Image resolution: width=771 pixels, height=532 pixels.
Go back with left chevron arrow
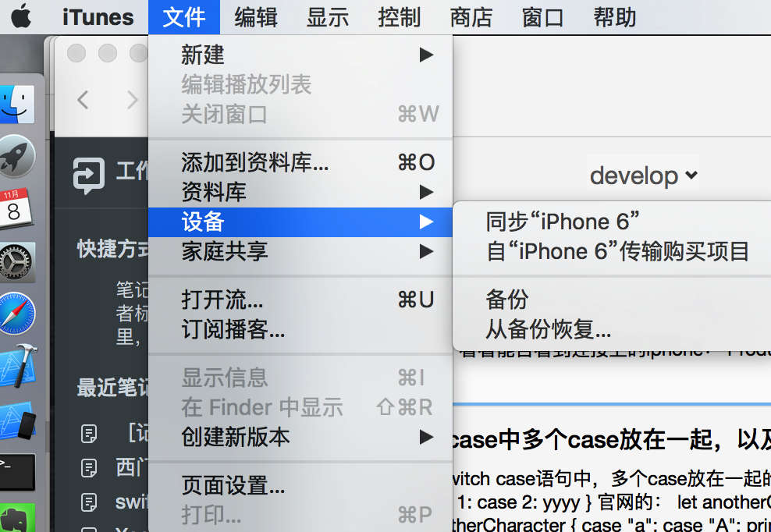[83, 100]
